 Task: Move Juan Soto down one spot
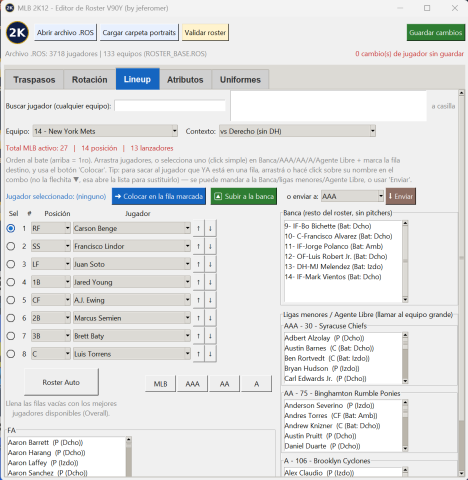210,264
